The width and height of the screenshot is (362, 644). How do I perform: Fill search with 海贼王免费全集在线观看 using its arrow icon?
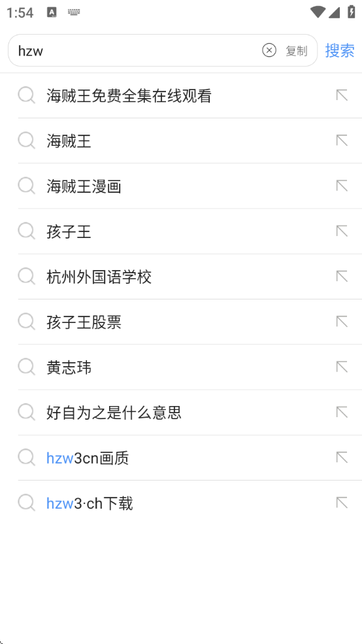click(x=342, y=95)
